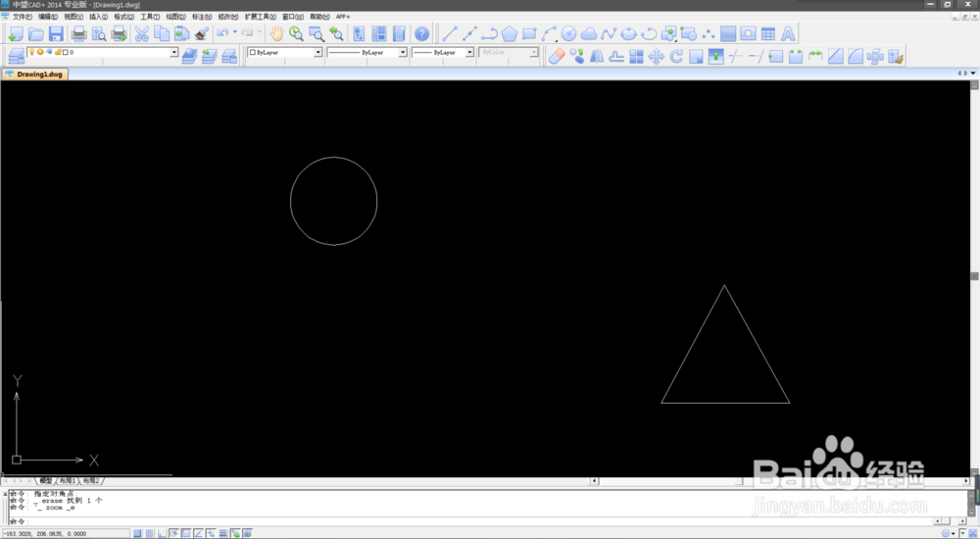
Task: Open the 编辑 menu
Action: (47, 17)
